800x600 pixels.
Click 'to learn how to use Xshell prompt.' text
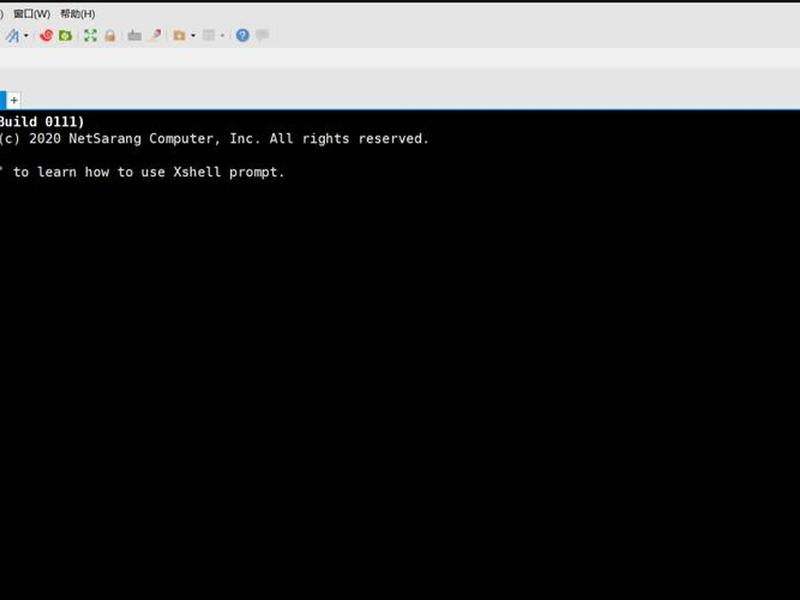coord(148,172)
